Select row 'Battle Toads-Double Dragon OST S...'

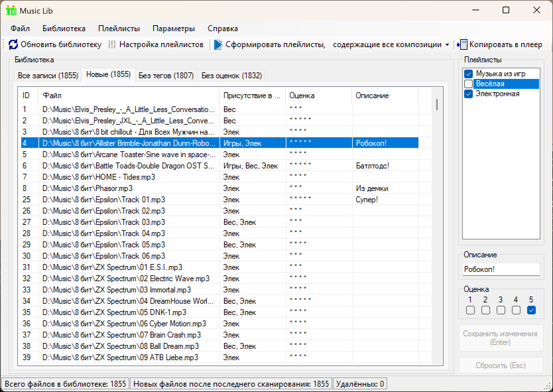tap(219, 166)
